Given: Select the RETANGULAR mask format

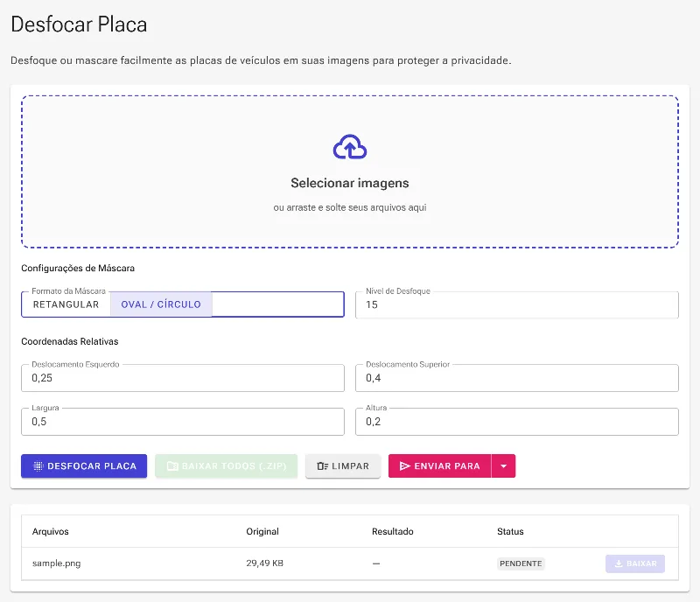Looking at the screenshot, I should tap(66, 304).
